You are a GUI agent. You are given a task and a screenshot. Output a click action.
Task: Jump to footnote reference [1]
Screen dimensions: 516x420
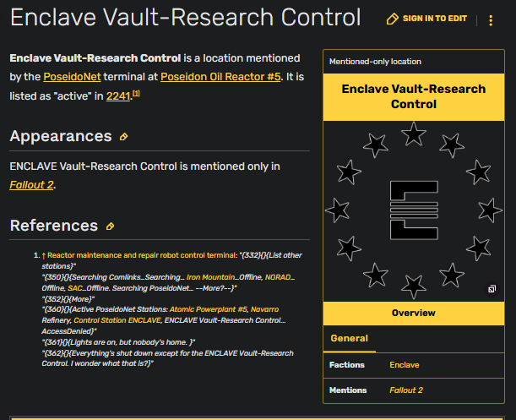tap(136, 94)
